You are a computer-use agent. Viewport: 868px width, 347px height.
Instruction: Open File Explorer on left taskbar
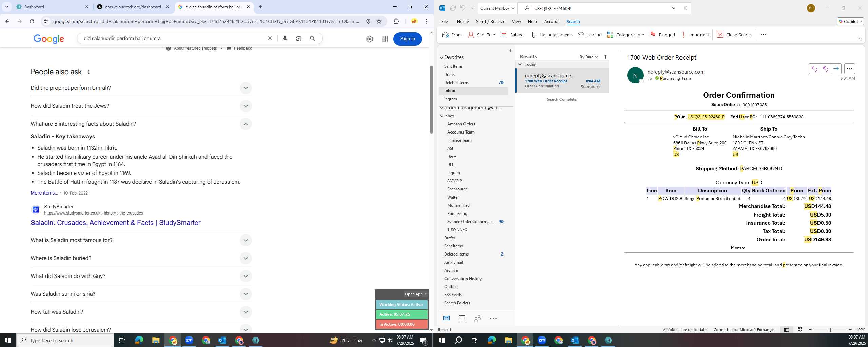click(x=156, y=340)
